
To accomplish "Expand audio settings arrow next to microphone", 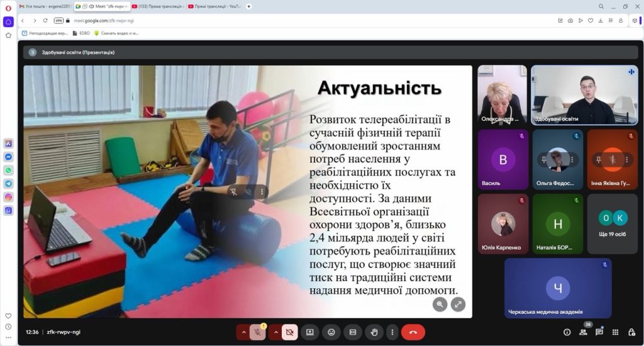I will [x=243, y=332].
